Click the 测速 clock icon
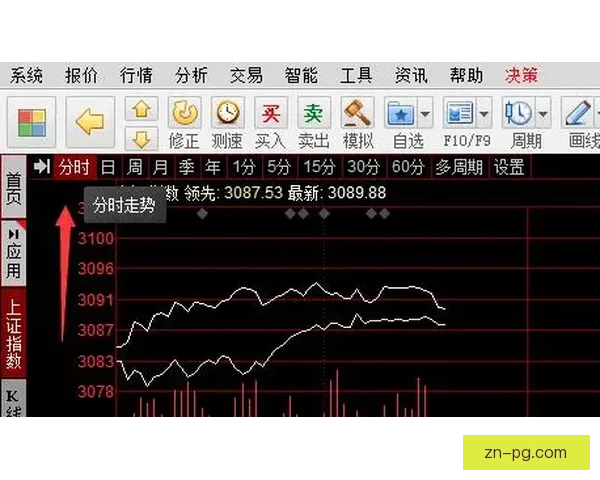Viewport: 600px width, 480px height. click(228, 113)
